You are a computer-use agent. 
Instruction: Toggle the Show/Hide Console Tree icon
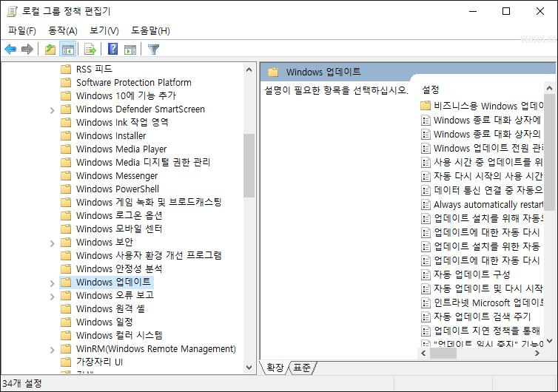coord(67,49)
